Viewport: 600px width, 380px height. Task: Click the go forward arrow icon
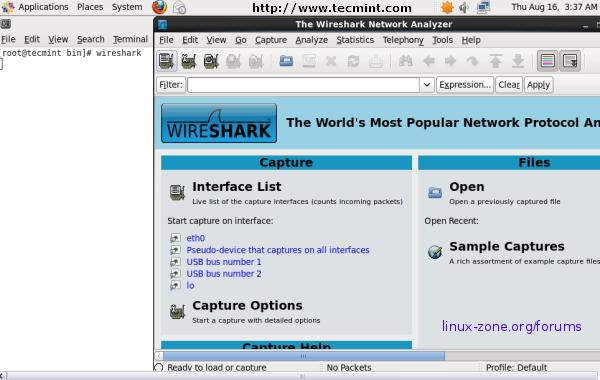pyautogui.click(x=450, y=61)
